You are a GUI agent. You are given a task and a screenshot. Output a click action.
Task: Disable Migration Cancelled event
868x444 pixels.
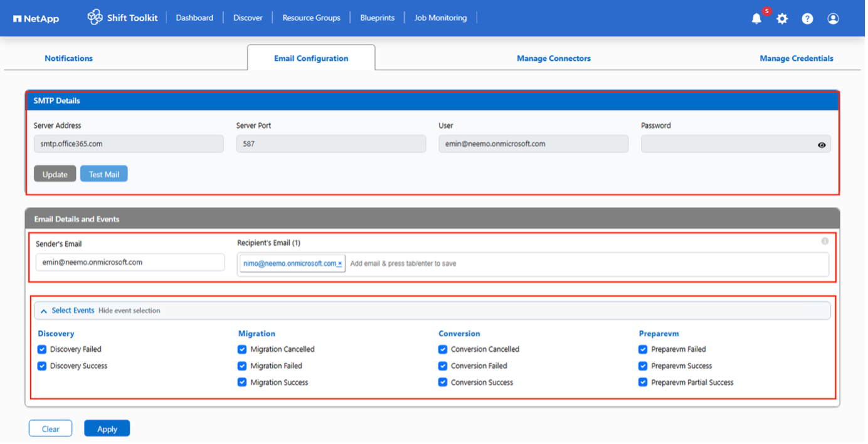tap(241, 349)
